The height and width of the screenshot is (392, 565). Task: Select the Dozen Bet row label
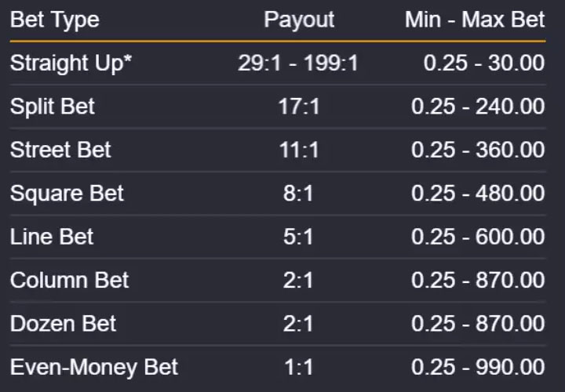click(63, 324)
